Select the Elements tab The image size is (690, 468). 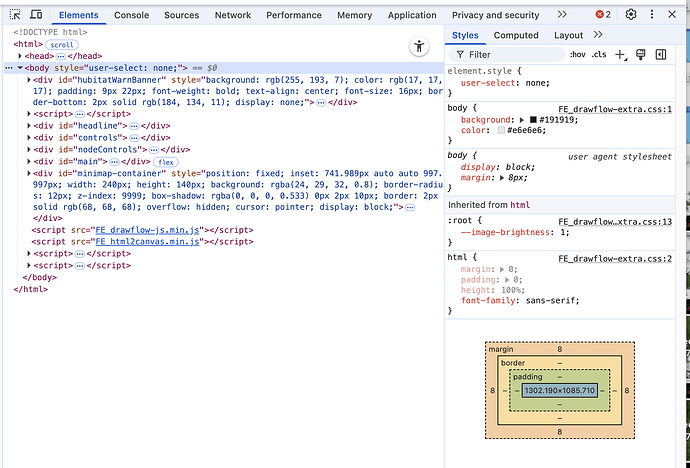(x=79, y=15)
